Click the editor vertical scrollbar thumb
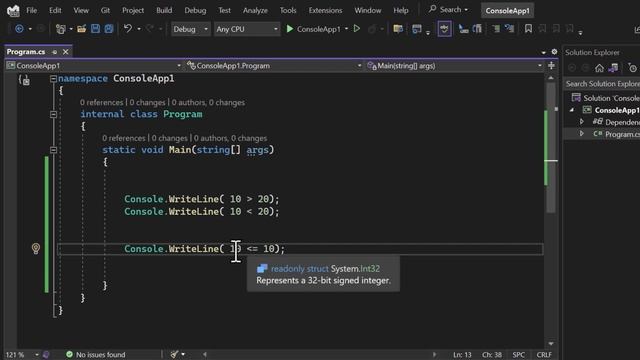This screenshot has height=360, width=640. pyautogui.click(x=551, y=148)
